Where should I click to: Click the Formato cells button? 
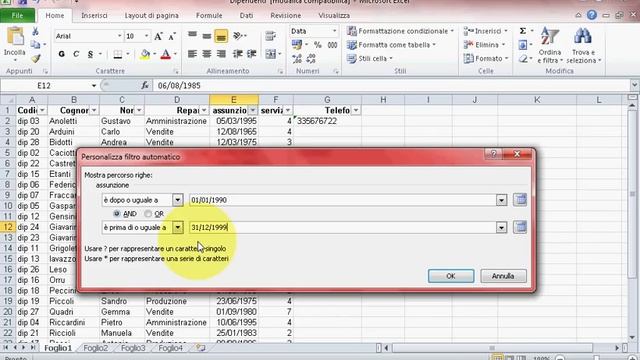[486, 59]
